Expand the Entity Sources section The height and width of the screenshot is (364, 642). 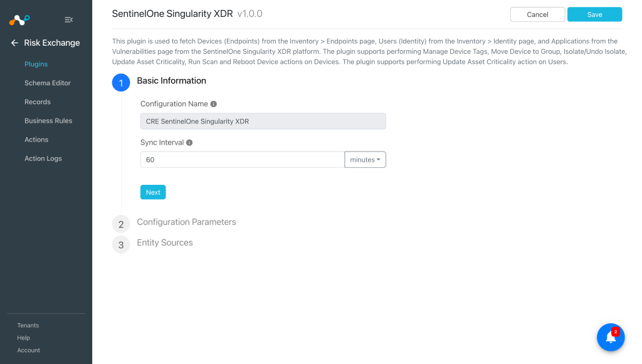[x=165, y=242]
